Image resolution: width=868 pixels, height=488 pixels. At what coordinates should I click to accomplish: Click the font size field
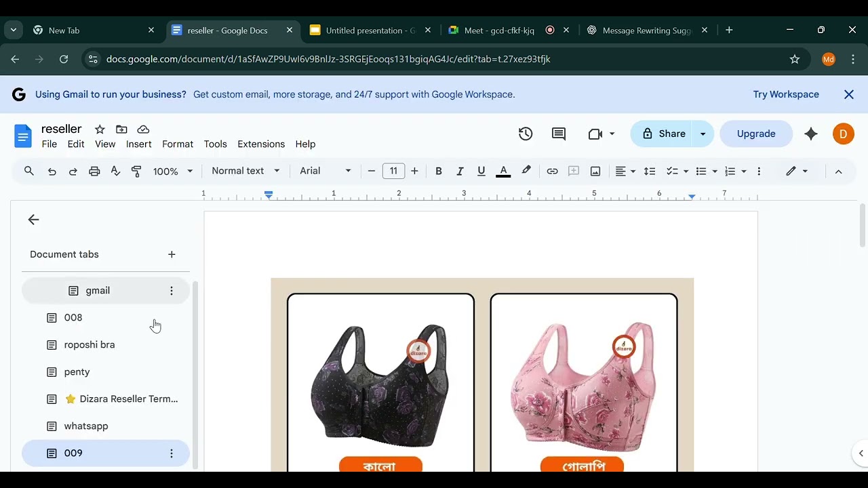click(x=393, y=171)
